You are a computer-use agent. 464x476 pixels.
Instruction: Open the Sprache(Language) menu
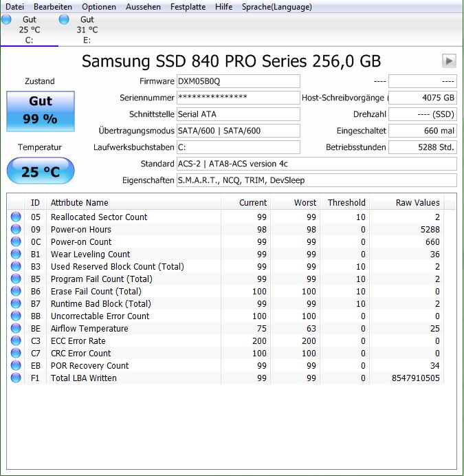coord(277,7)
